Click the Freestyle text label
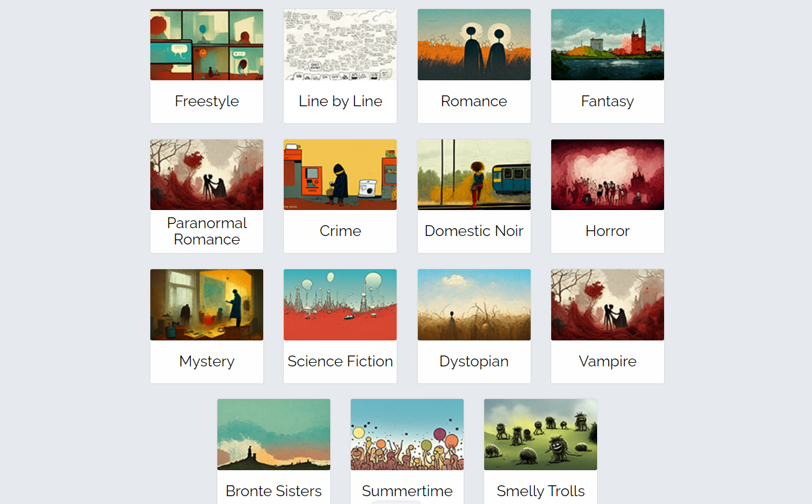The width and height of the screenshot is (812, 504). tap(206, 101)
